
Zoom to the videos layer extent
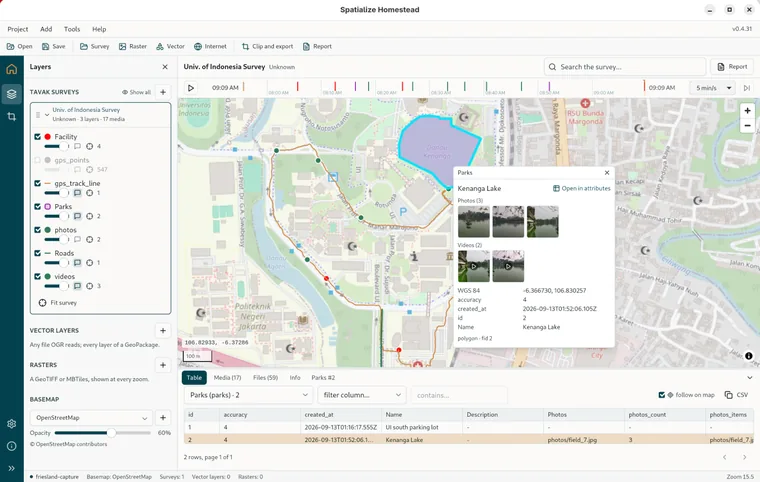point(89,286)
